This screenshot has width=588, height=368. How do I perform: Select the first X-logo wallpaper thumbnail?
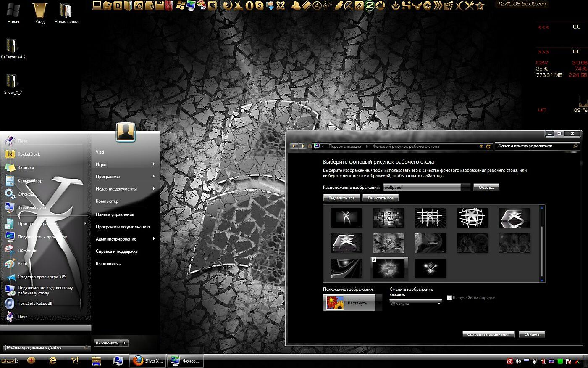tap(346, 218)
